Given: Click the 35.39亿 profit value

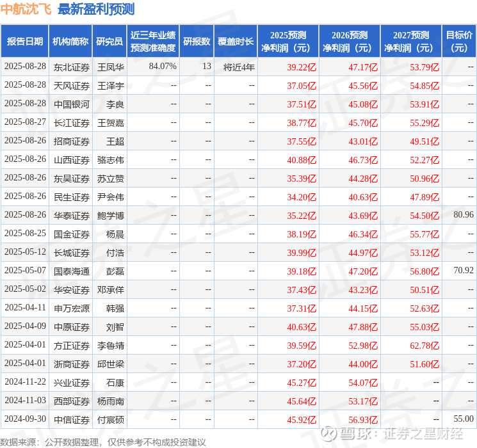Looking at the screenshot, I should click(302, 179).
